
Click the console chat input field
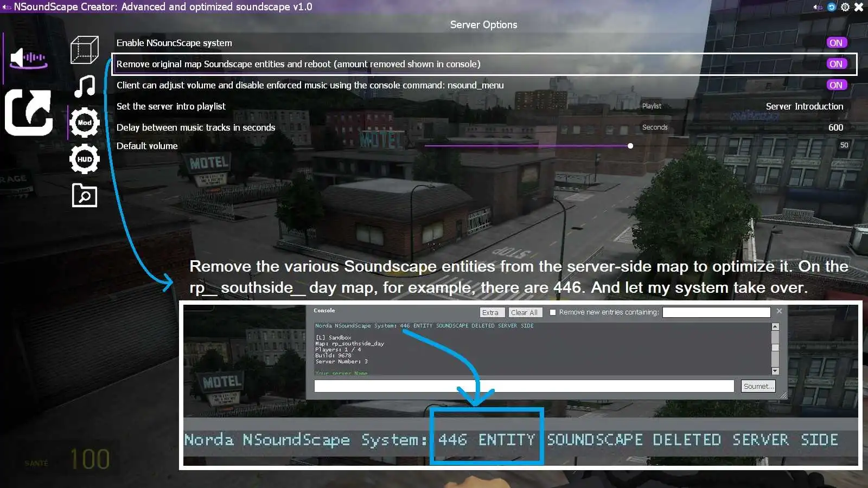(x=524, y=386)
